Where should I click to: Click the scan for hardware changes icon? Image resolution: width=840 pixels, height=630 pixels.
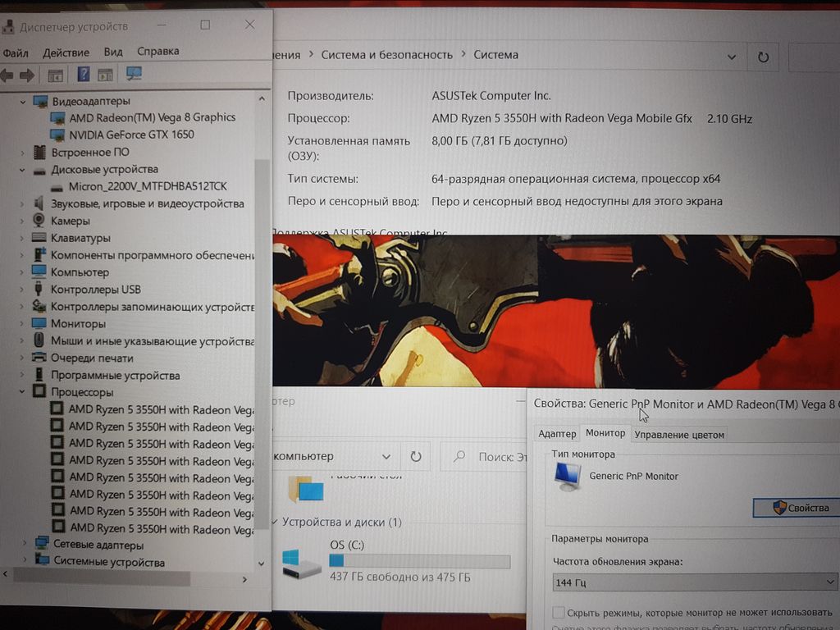[134, 75]
